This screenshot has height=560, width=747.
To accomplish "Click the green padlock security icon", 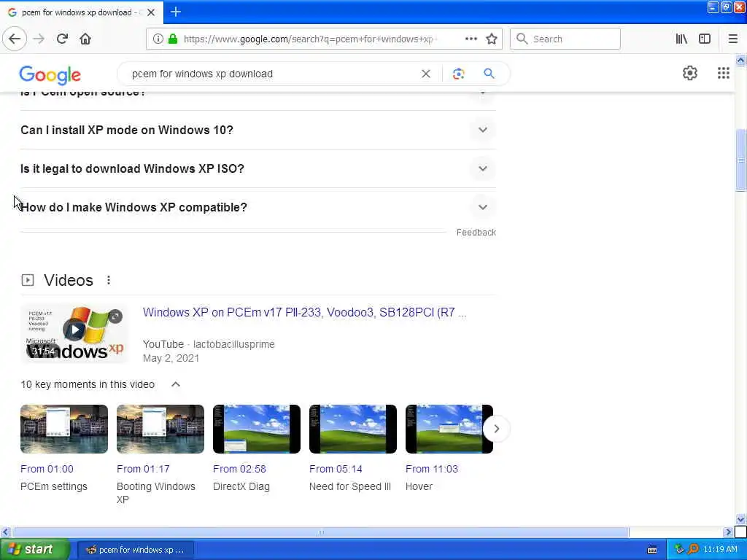I will coord(173,39).
